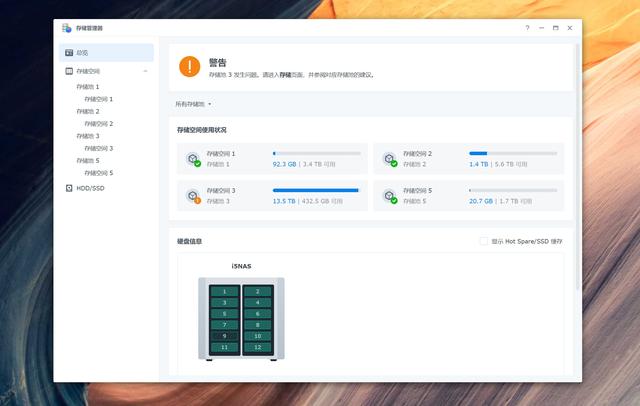
Task: Open the 总览 overview sidebar item
Action: tap(107, 53)
